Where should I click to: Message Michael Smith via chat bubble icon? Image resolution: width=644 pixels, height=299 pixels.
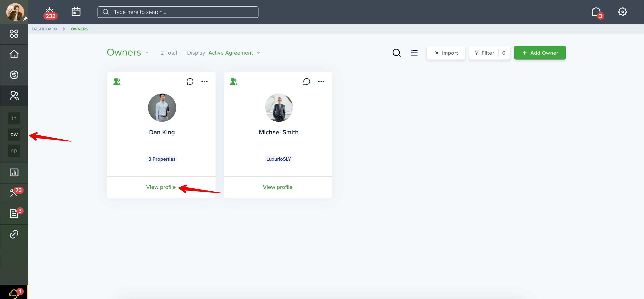(x=307, y=81)
